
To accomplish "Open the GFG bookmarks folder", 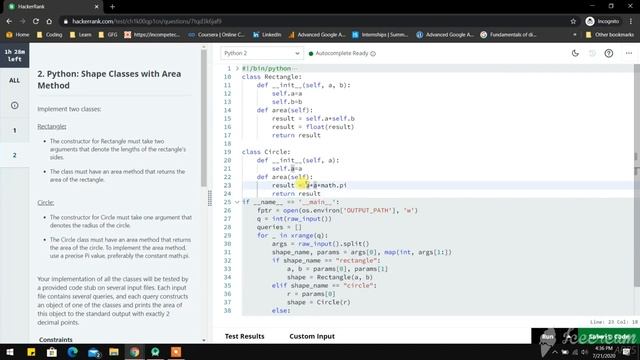I will point(108,35).
